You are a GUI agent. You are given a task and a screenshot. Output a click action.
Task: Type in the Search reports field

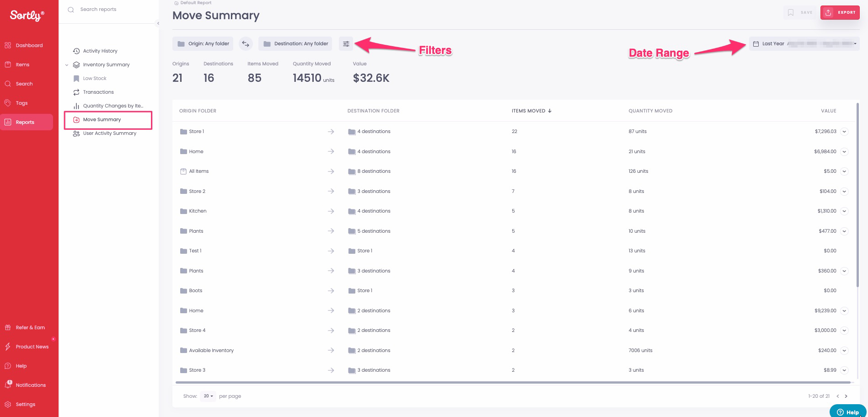coord(110,9)
